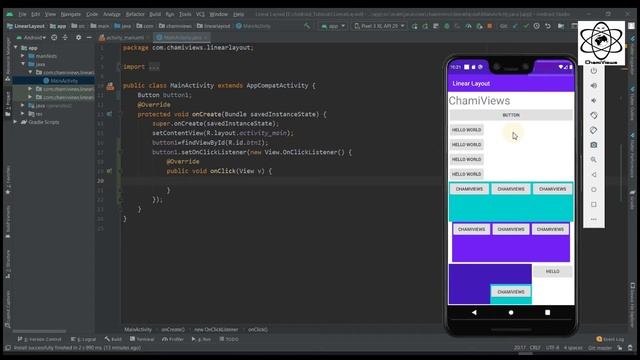Click the Project panel horizontal scrollbar
640x360 pixels.
[x=40, y=331]
